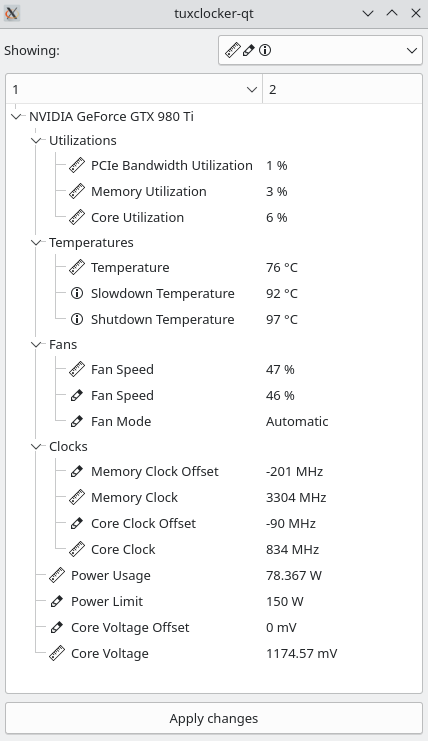Click the pencil icon beside Power Limit
Image resolution: width=428 pixels, height=741 pixels.
tap(57, 602)
